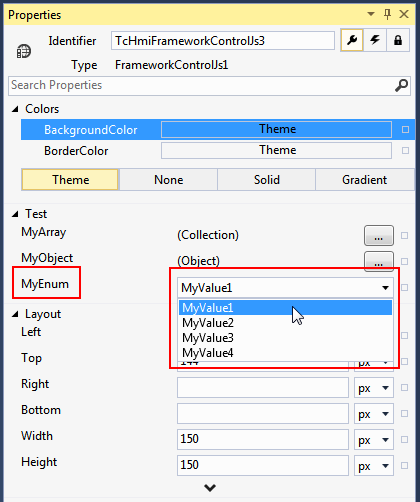Viewport: 420px width, 502px height.
Task: Expand more layout properties with the chevron
Action: [x=210, y=488]
